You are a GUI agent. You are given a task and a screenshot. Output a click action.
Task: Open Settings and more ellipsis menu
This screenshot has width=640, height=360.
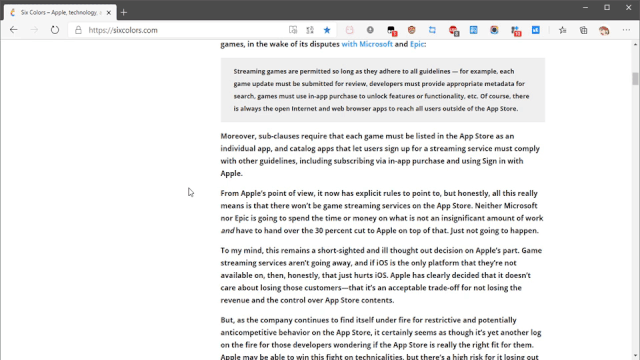[626, 30]
